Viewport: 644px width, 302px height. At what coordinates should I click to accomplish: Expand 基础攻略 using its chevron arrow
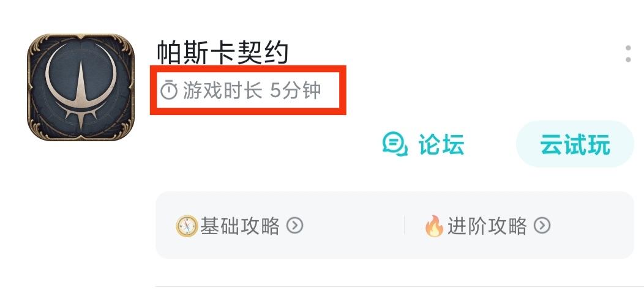pyautogui.click(x=294, y=226)
